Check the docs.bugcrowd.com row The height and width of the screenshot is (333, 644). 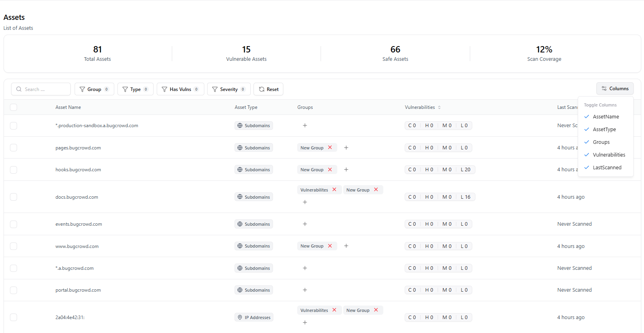[x=13, y=197]
